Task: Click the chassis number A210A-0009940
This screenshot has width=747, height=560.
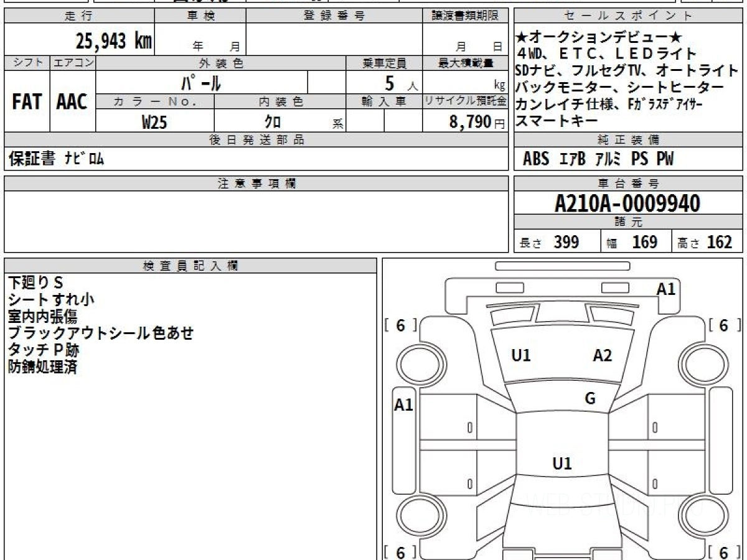Action: [627, 202]
